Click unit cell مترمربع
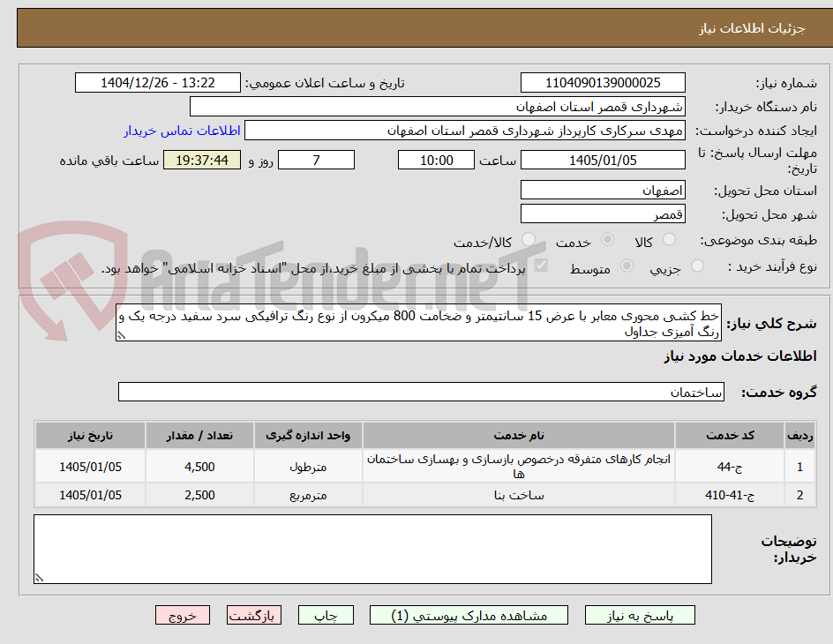 [308, 495]
